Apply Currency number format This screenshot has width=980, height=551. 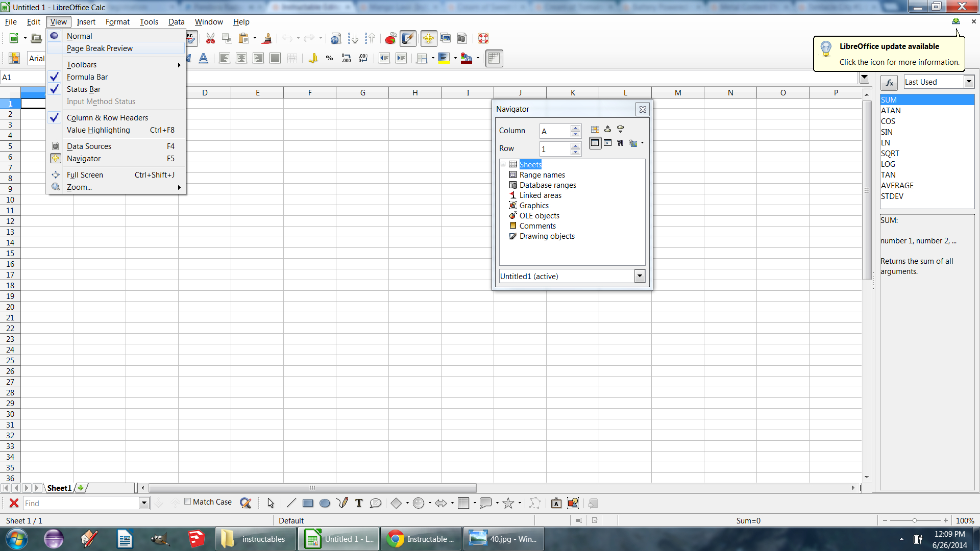(313, 58)
